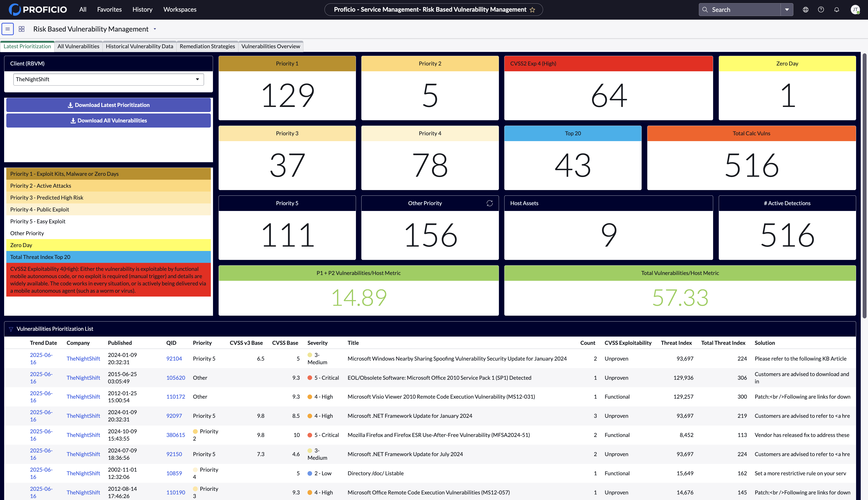This screenshot has width=868, height=500.
Task: Click Download All Vulnerabilities button
Action: click(x=108, y=121)
